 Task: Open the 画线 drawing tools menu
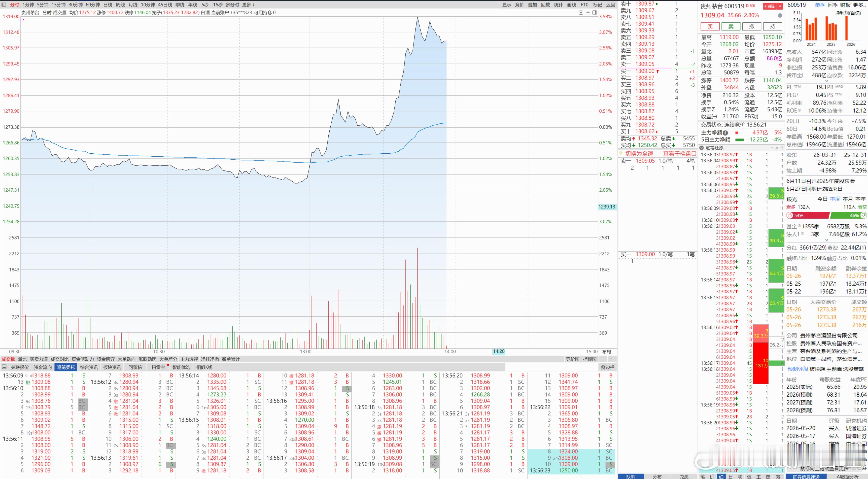coord(572,5)
